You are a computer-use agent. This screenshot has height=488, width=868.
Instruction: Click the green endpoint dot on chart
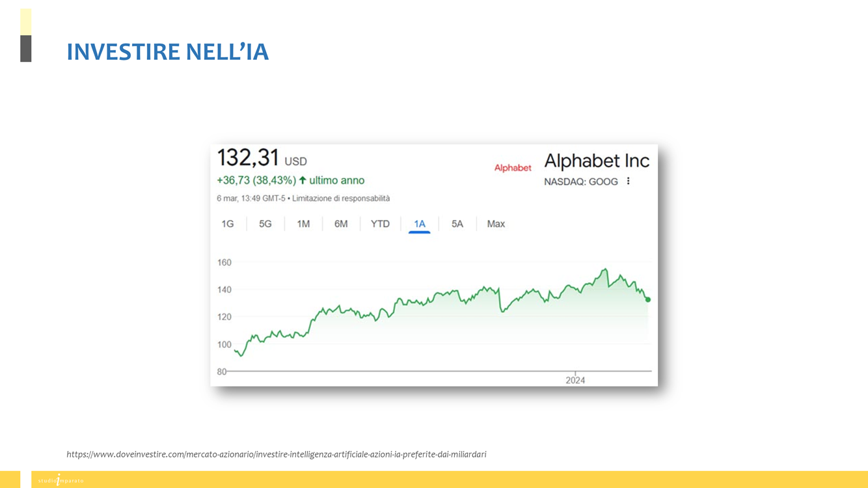pos(647,299)
